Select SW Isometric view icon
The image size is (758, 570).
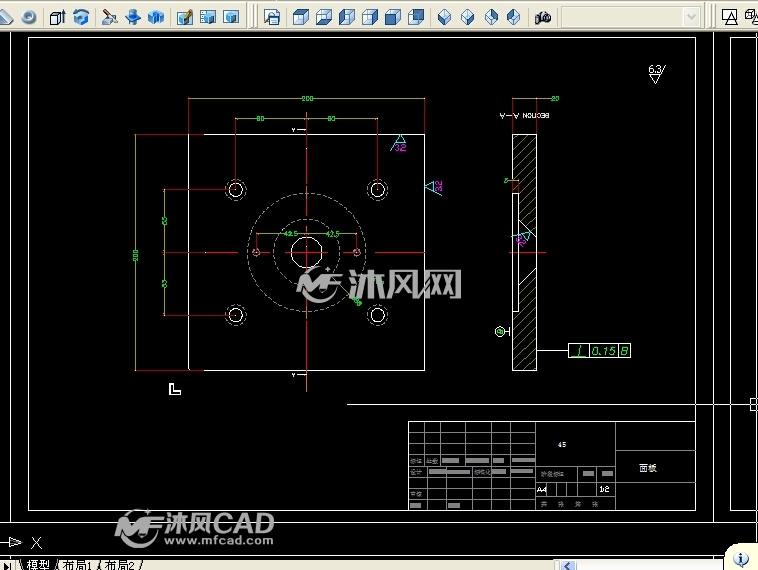(444, 17)
